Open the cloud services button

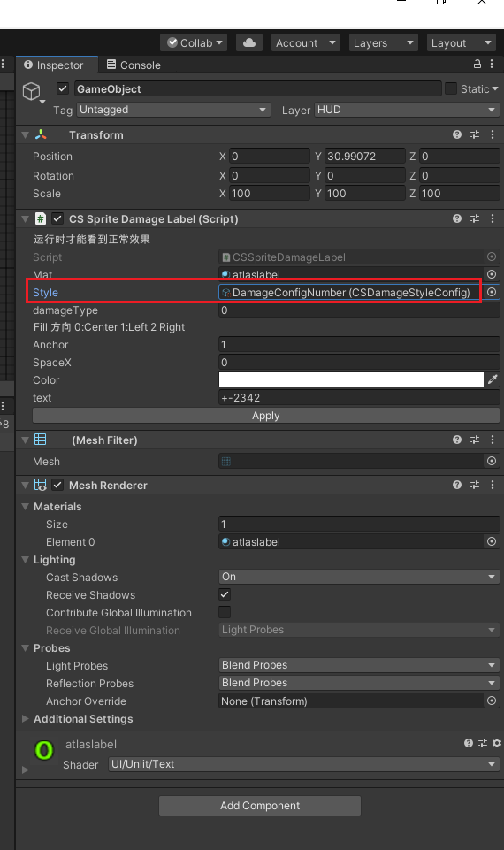[249, 42]
